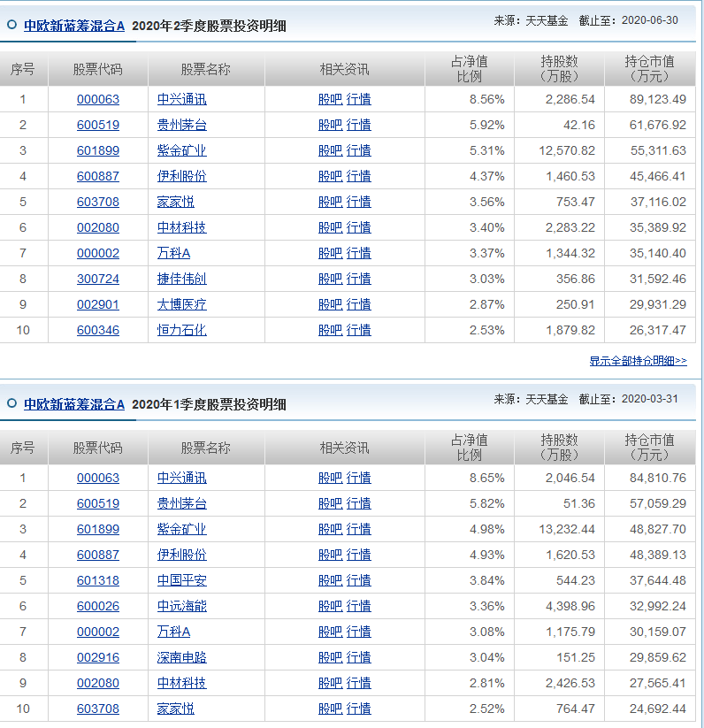Viewport: 704px width, 728px height.
Task: Open stock code 000002 in 1季度 table
Action: [x=98, y=632]
